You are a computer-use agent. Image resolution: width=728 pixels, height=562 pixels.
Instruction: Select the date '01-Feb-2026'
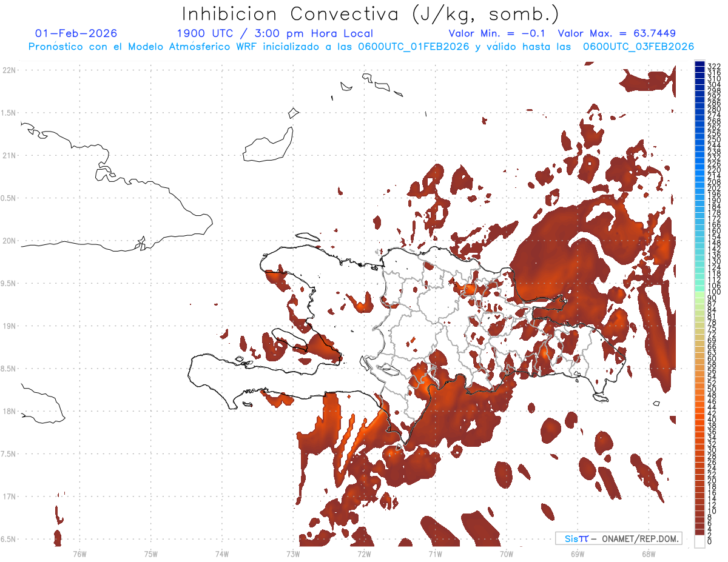click(x=76, y=33)
